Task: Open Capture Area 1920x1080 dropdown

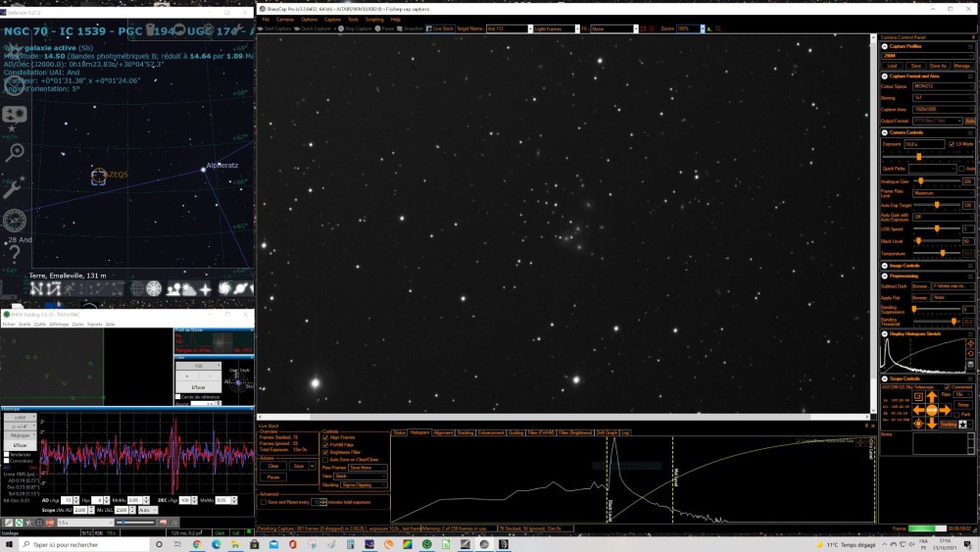Action: [943, 110]
